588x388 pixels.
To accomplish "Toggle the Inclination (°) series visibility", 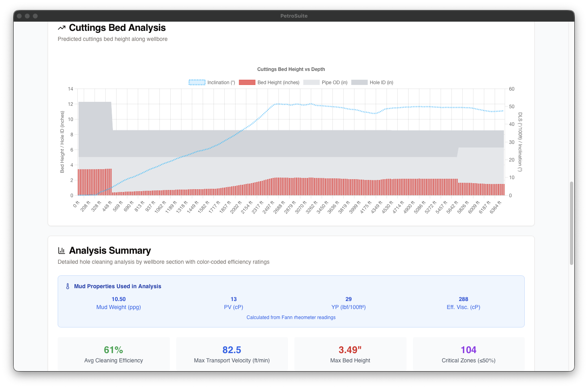I will click(211, 82).
